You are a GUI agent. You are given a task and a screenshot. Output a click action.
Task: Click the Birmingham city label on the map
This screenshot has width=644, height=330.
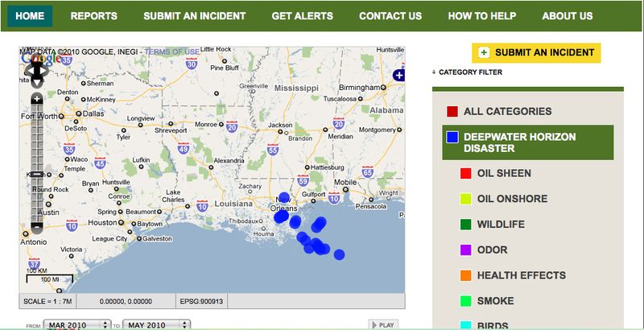pyautogui.click(x=359, y=88)
